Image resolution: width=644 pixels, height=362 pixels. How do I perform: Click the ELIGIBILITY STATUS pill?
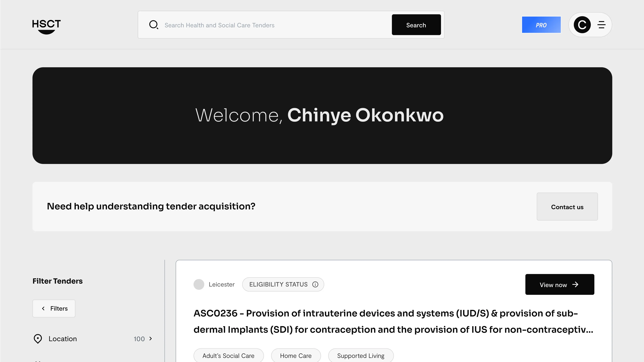point(283,284)
